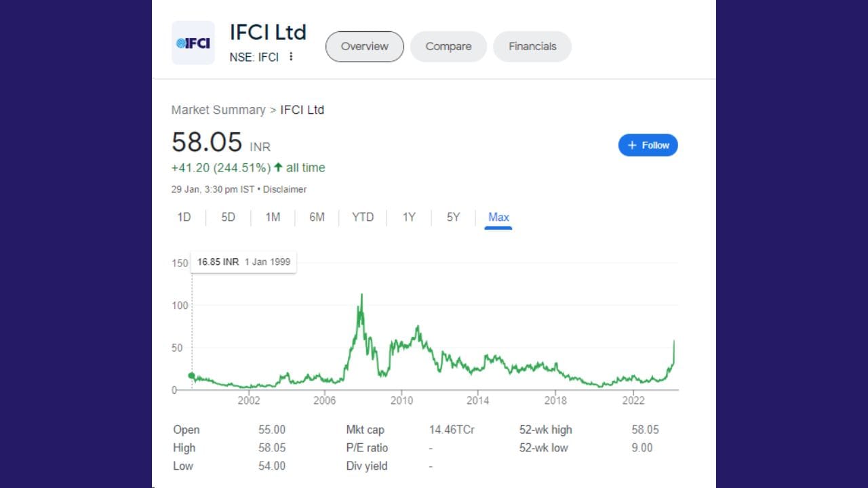Click the Disclaimer link
The image size is (868, 488).
tap(284, 189)
